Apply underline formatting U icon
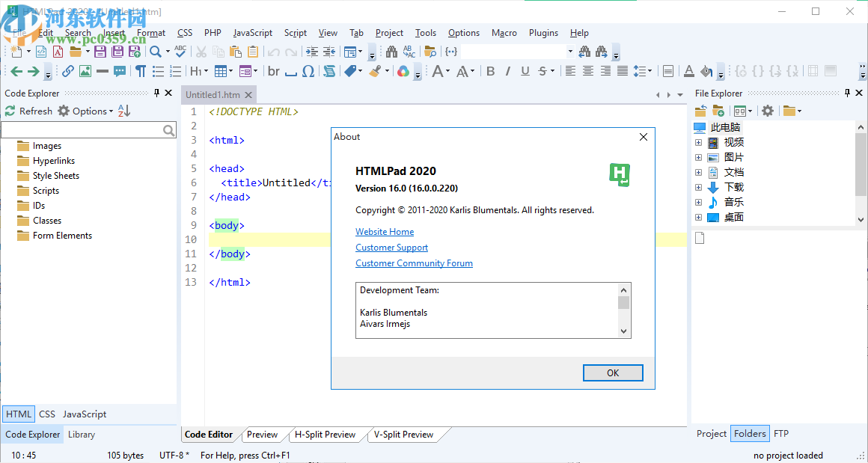Image resolution: width=868 pixels, height=463 pixels. pyautogui.click(x=525, y=71)
